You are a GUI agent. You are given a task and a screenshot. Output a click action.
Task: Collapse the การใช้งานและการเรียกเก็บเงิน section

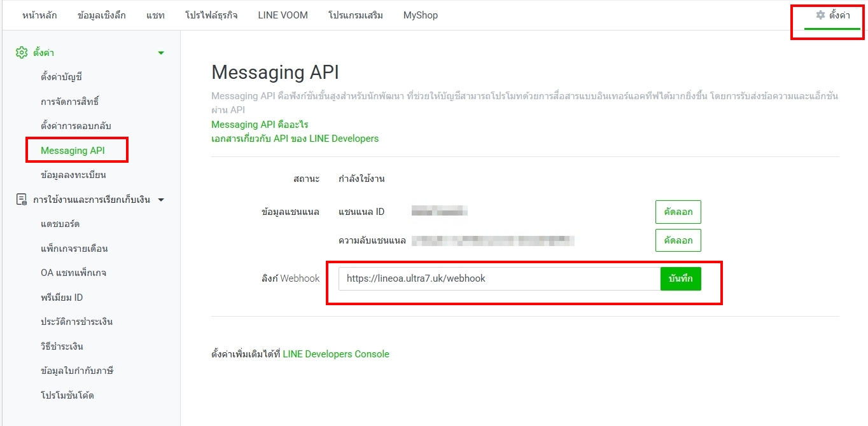tap(161, 199)
